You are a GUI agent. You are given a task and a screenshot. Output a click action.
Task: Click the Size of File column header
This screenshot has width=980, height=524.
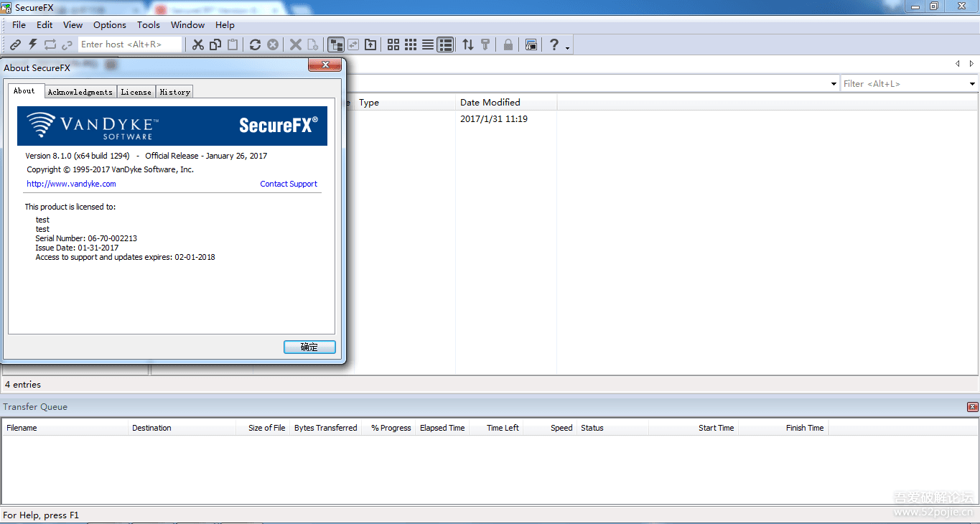click(263, 428)
